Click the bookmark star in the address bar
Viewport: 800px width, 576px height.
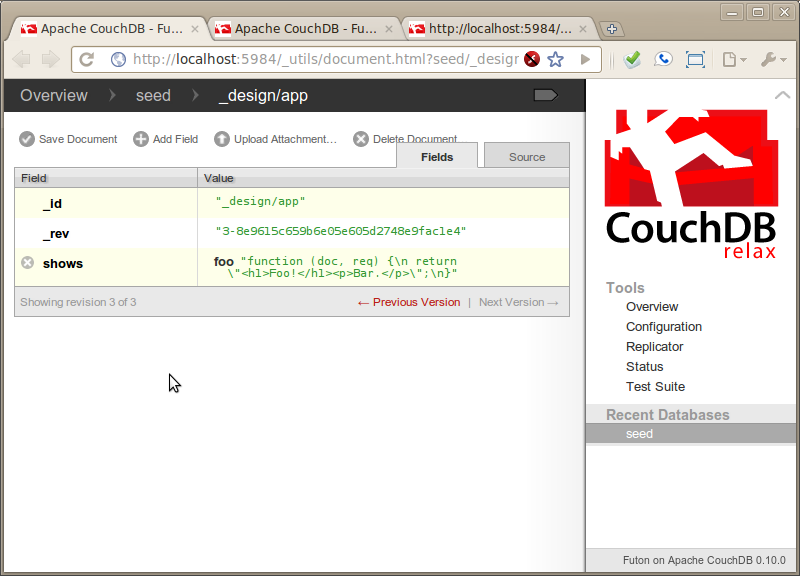click(x=555, y=60)
